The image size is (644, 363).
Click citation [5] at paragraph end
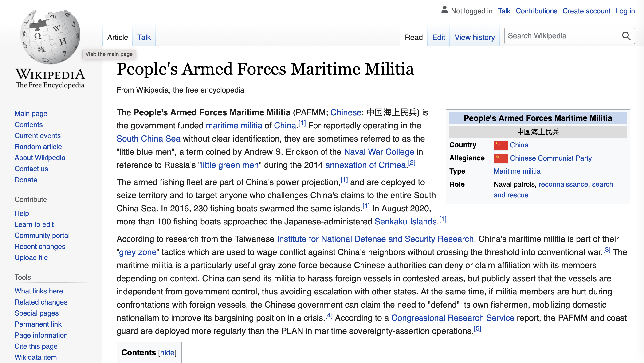point(478,328)
